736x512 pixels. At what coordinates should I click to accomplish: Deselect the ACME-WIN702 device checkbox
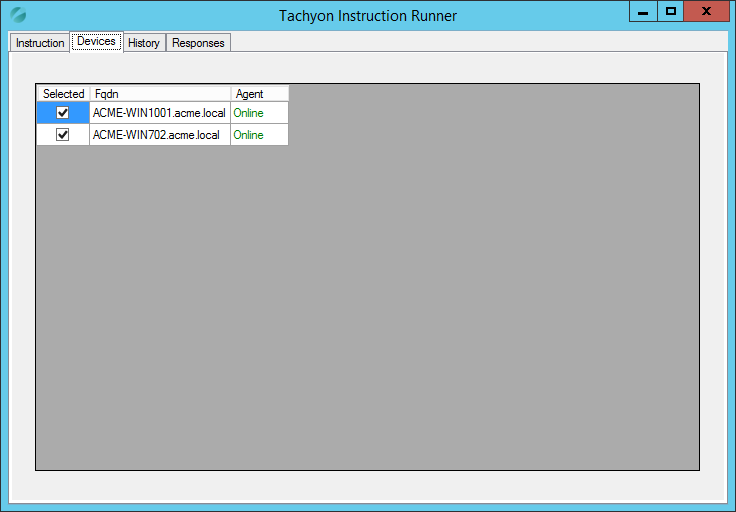pyautogui.click(x=63, y=135)
